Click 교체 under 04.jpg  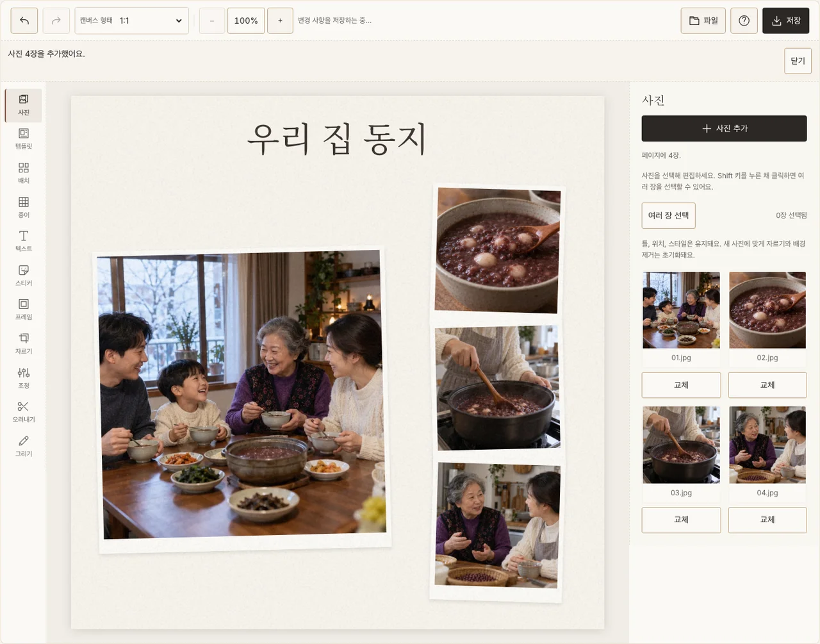point(767,520)
